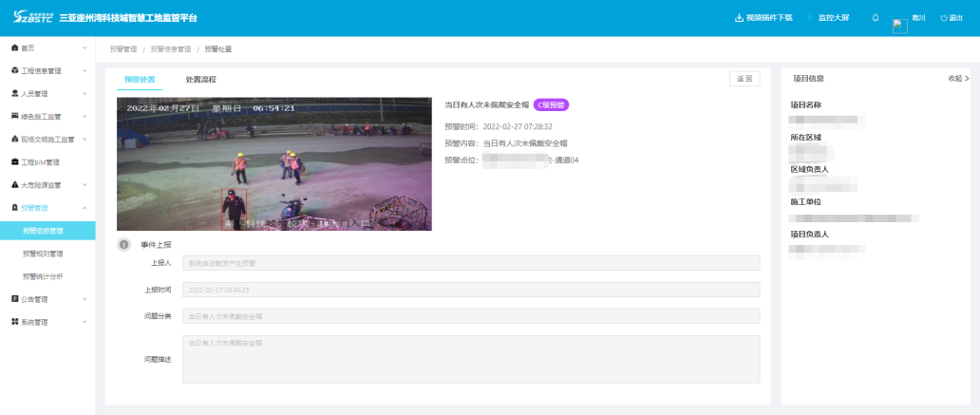The image size is (980, 415).
Task: Expand the 系统管理 menu
Action: tap(47, 322)
